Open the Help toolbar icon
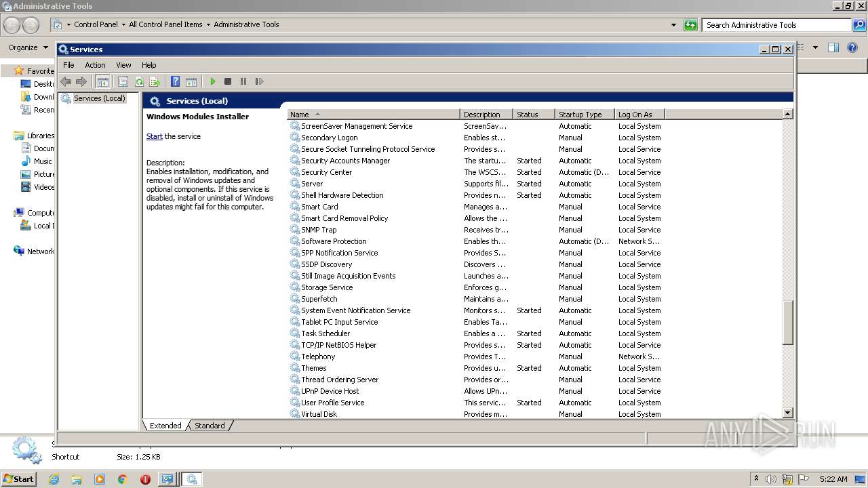 175,81
